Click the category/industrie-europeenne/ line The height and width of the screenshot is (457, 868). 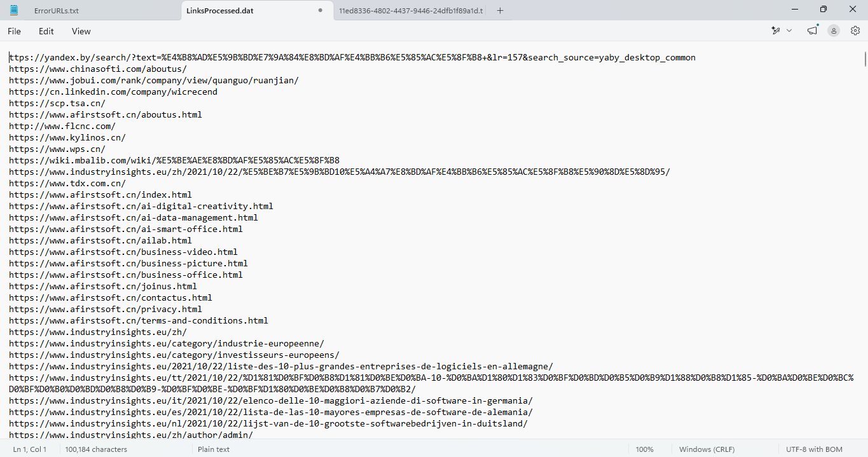click(167, 343)
